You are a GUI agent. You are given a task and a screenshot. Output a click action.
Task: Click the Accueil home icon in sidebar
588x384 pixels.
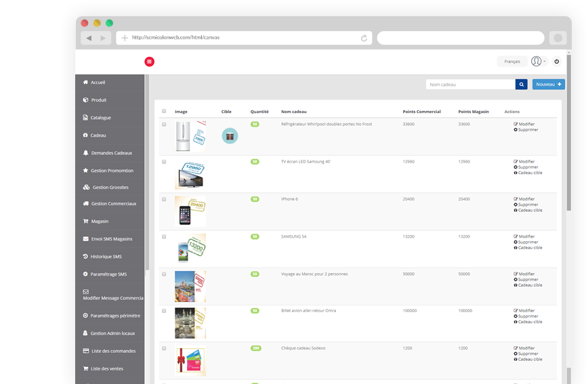[x=85, y=83]
